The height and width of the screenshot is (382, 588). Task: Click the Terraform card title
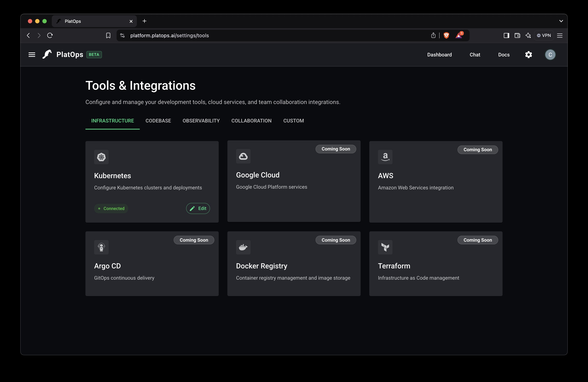click(x=394, y=266)
